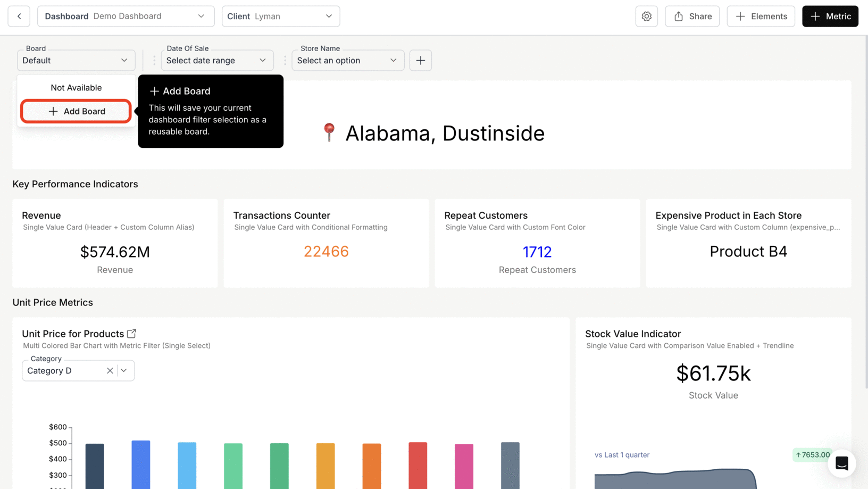
Task: Click the $574.62M revenue value
Action: pyautogui.click(x=115, y=252)
